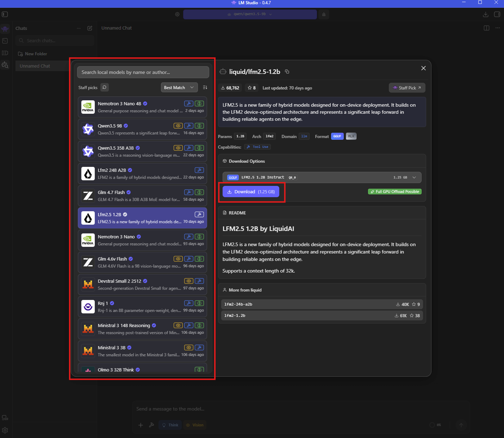This screenshot has height=438, width=504.
Task: Click the context usage 0% indicator
Action: click(435, 425)
